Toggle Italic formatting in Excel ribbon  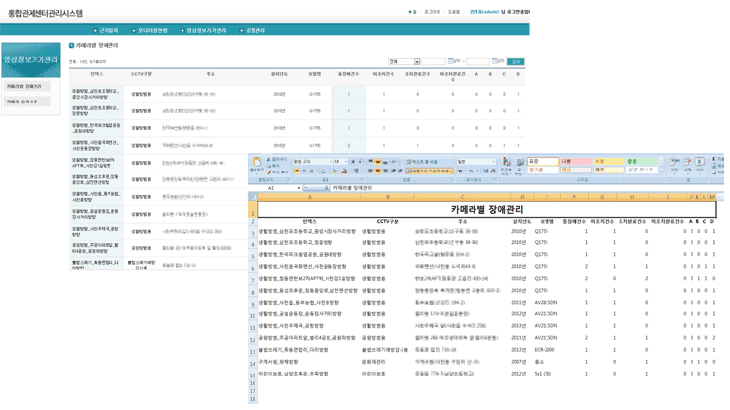(304, 171)
